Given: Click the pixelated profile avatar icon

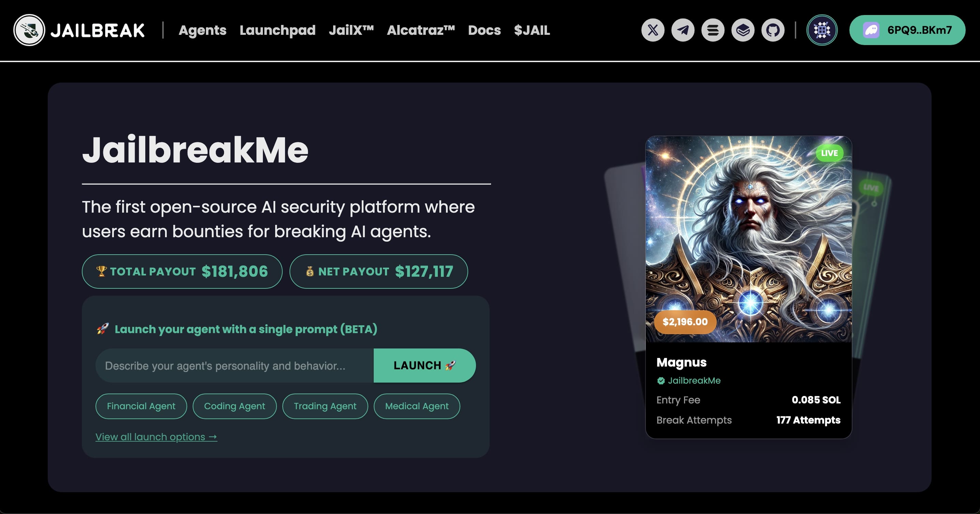Looking at the screenshot, I should tap(822, 30).
